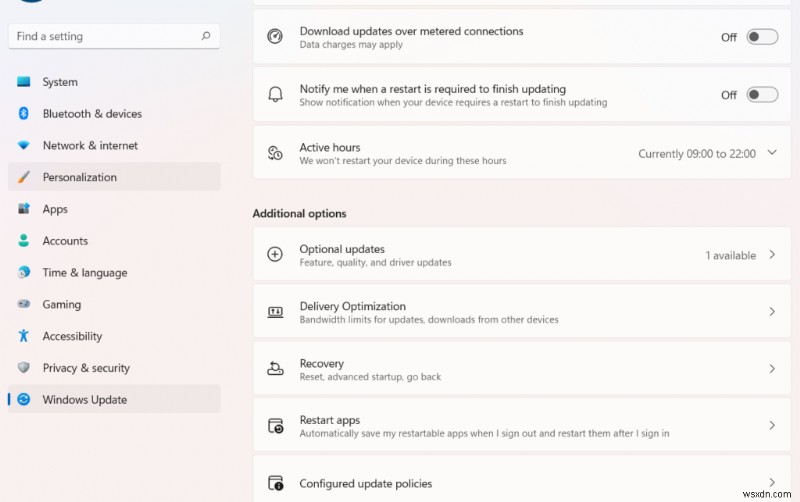This screenshot has height=502, width=800.
Task: Go to Apps settings category
Action: pyautogui.click(x=55, y=209)
